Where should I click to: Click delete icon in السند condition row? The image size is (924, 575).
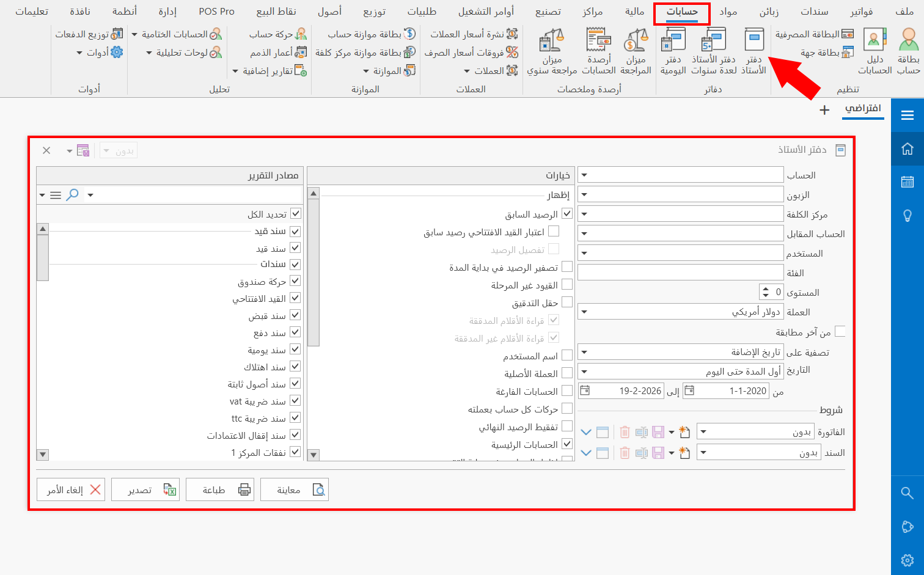[625, 453]
